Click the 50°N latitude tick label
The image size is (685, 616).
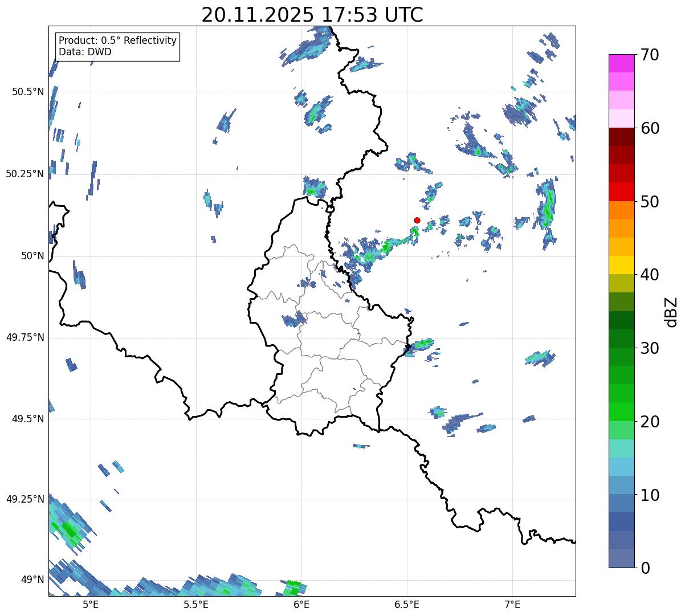32,256
